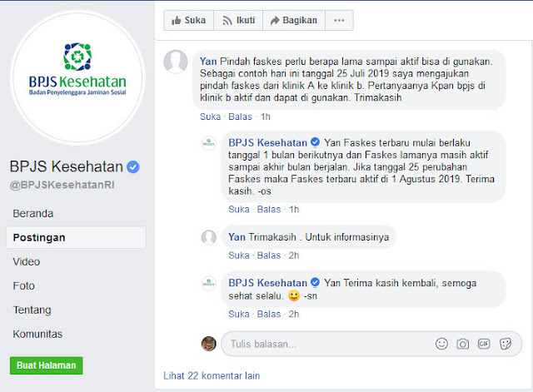Like the Trimakasih Untuk informasinya comment via Suka
The width and height of the screenshot is (533, 392).
pyautogui.click(x=239, y=256)
